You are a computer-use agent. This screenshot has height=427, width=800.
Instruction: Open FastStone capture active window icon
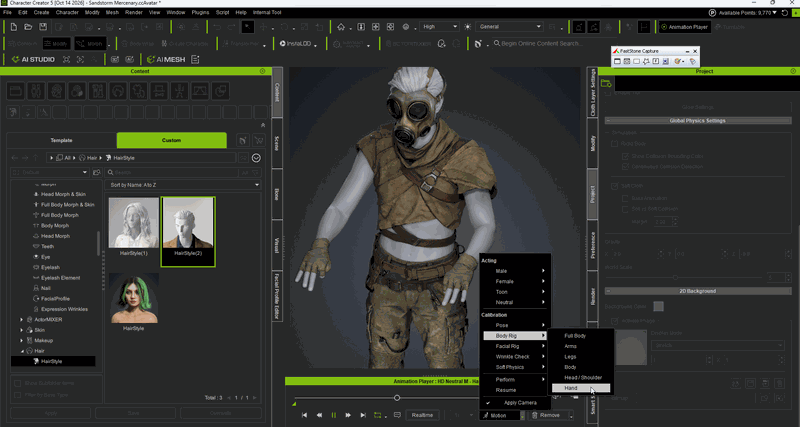(x=617, y=61)
